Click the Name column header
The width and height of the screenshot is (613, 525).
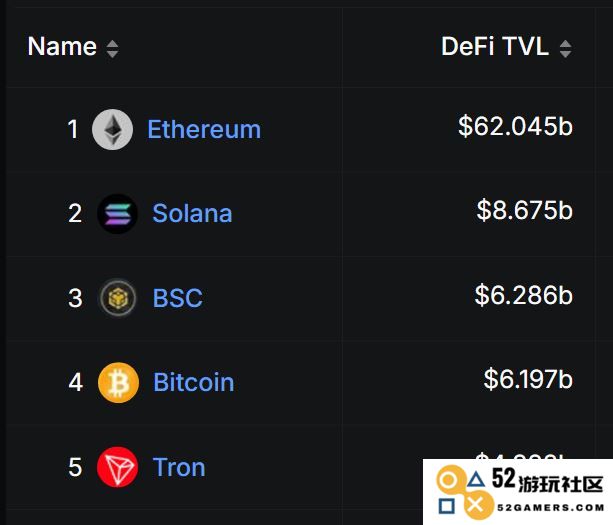point(62,47)
